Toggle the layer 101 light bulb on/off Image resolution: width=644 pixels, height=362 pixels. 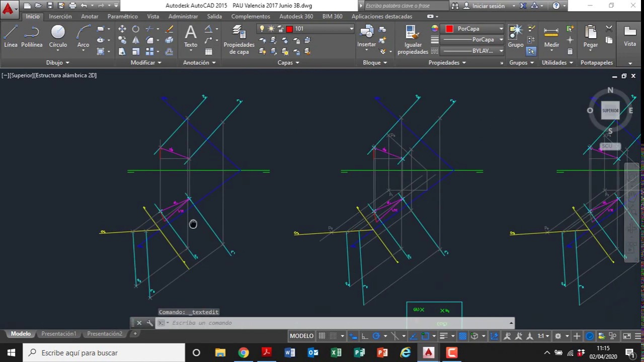262,29
